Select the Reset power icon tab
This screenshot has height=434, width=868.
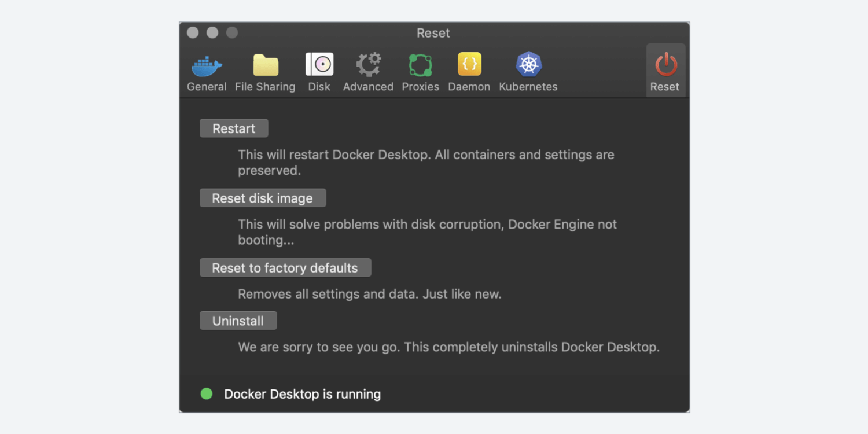665,71
